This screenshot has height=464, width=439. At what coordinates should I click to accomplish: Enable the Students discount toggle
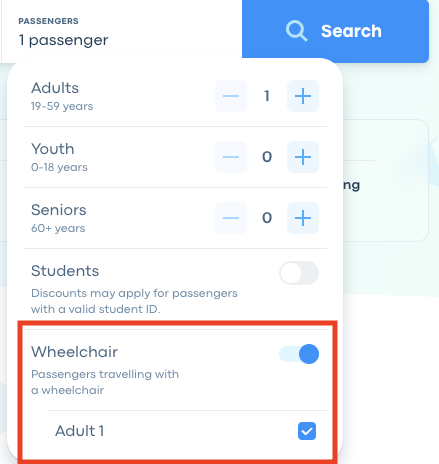[299, 273]
